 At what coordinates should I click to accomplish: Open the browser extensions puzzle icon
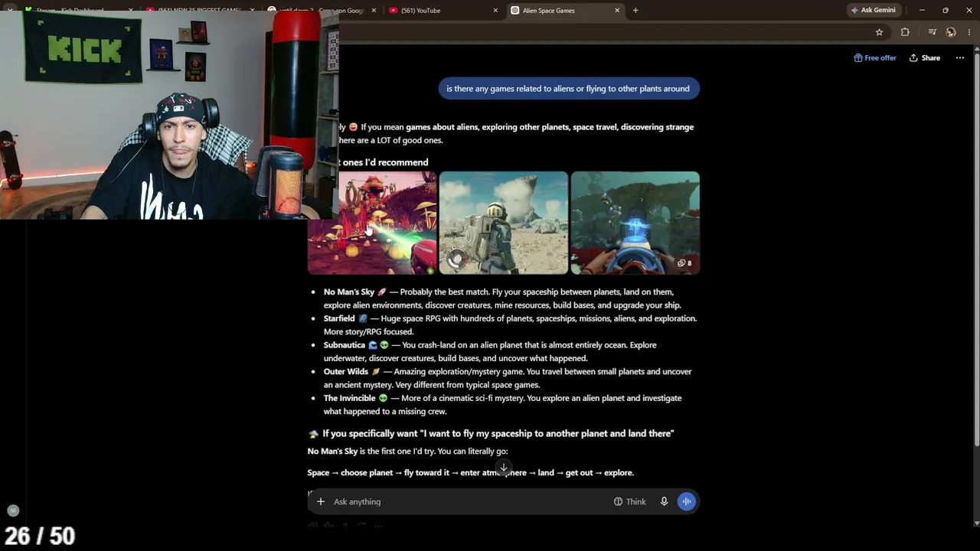[905, 32]
